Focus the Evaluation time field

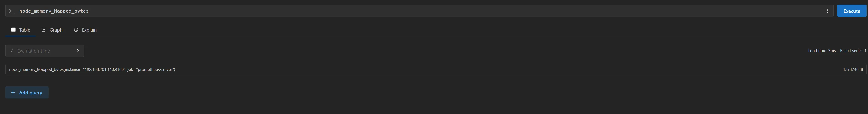44,51
